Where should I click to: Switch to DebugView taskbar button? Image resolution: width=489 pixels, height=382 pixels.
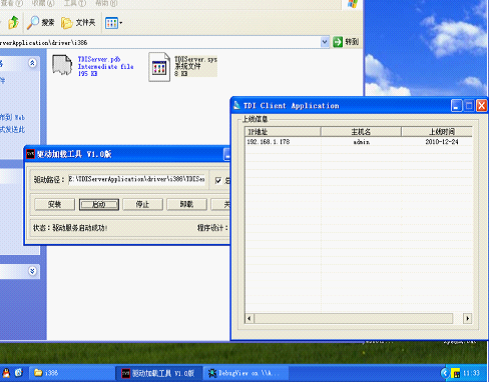coord(245,373)
